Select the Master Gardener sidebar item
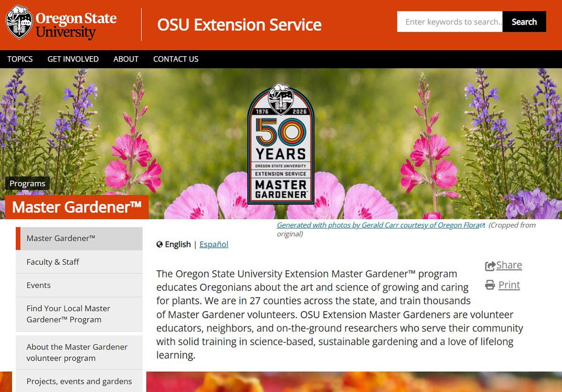Screen dimensions: 562x392 tap(79, 238)
